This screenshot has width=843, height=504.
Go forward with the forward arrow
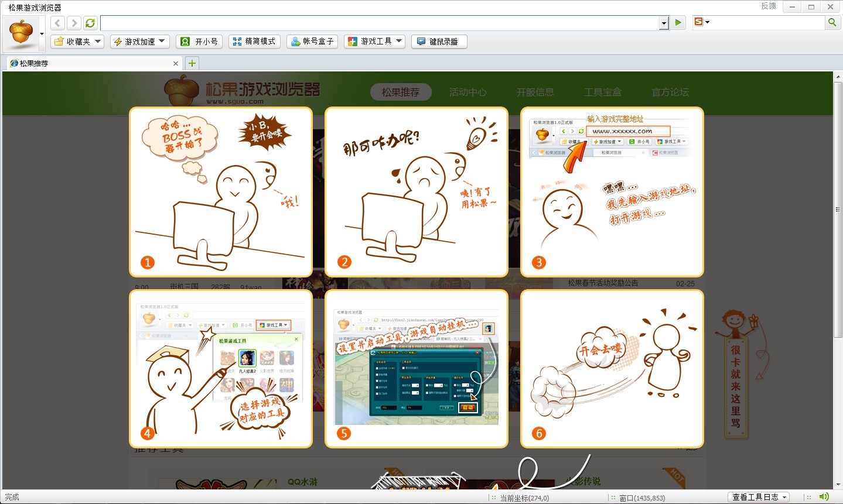[74, 23]
